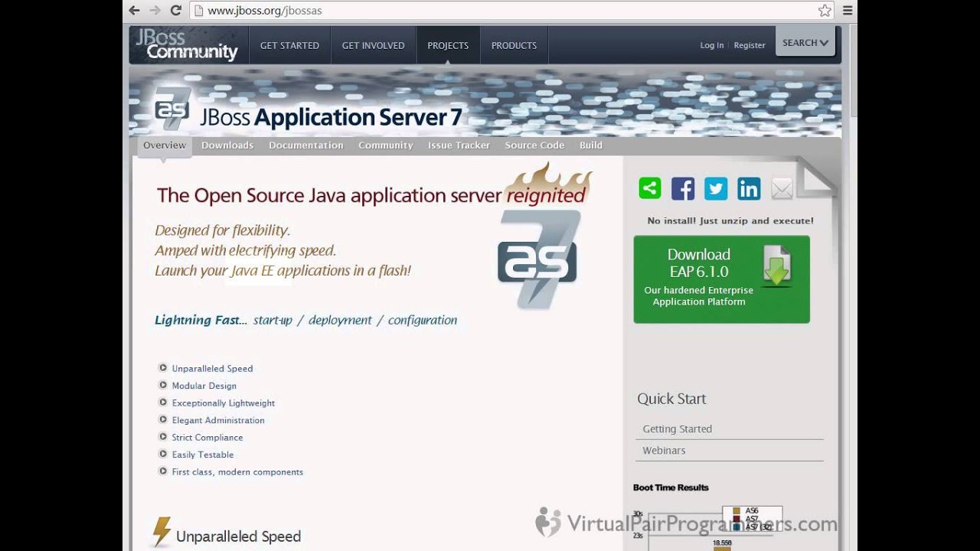Click the 'No install! Just unzip and execute!' text

coord(730,220)
